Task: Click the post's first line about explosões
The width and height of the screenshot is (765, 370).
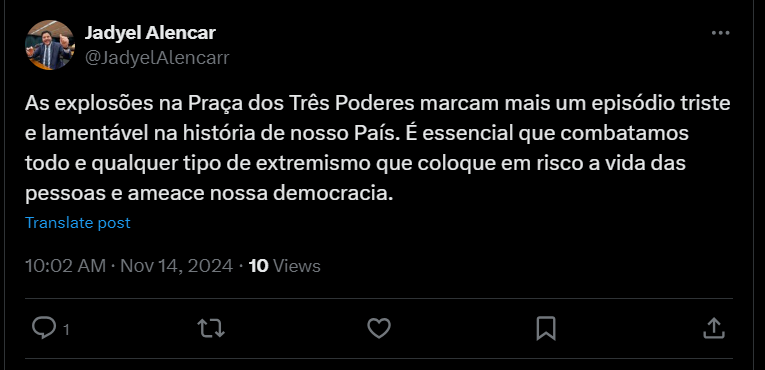Action: click(x=378, y=103)
